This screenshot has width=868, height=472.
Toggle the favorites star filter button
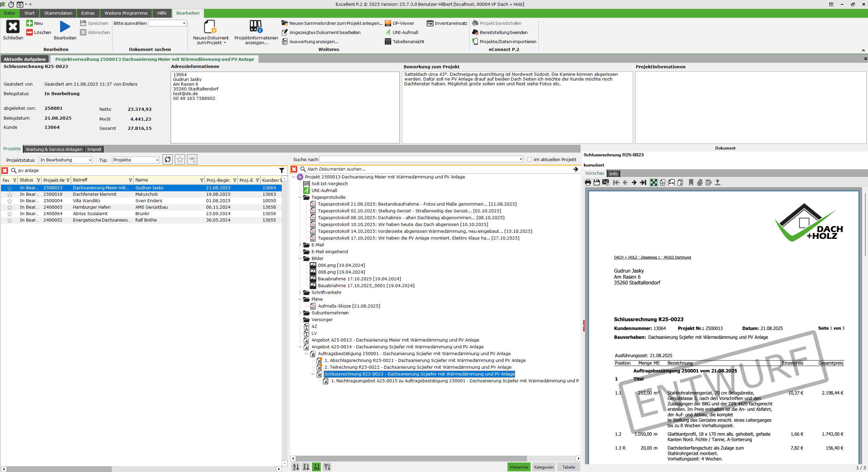point(180,159)
